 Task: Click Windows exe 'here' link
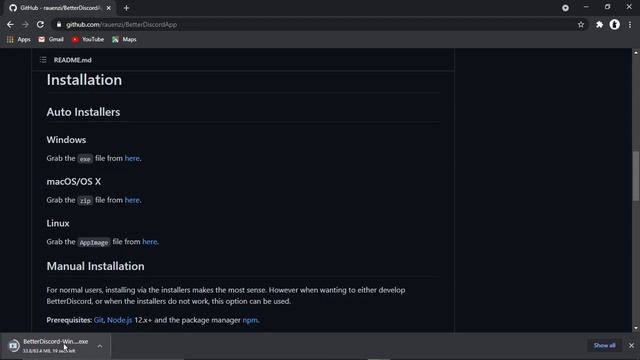(132, 158)
